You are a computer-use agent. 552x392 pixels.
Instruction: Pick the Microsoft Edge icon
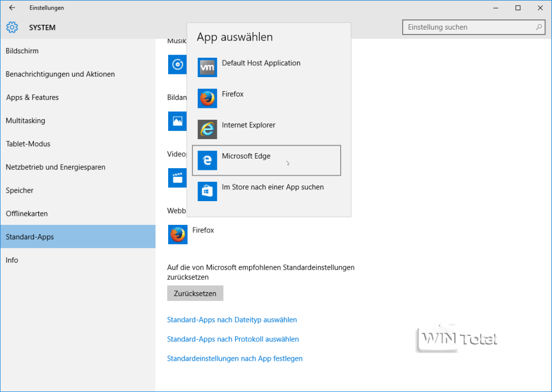(x=207, y=161)
